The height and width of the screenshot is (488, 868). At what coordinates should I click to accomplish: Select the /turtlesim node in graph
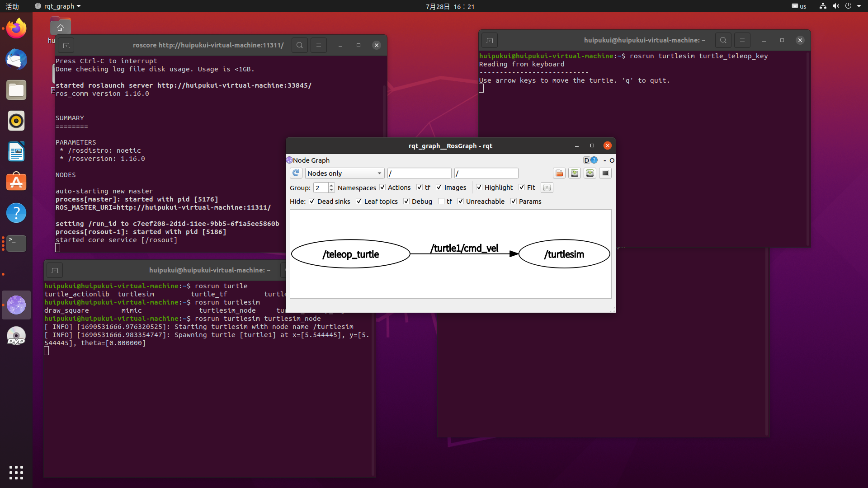[564, 254]
